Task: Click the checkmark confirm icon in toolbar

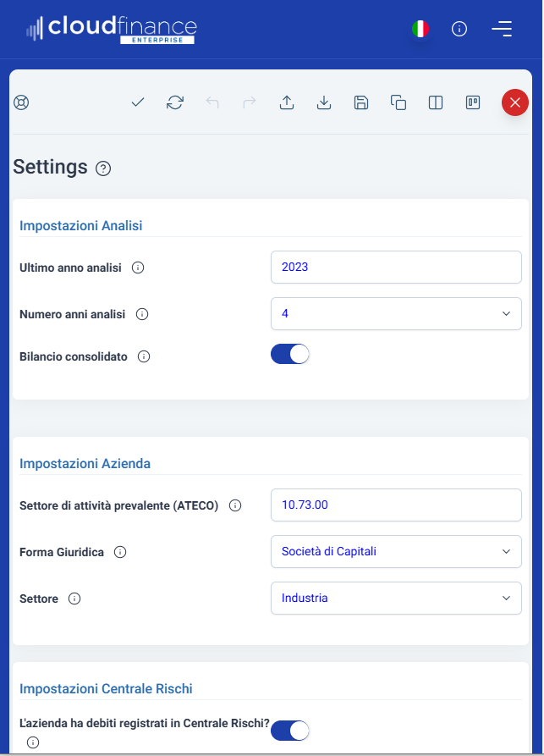Action: pyautogui.click(x=138, y=102)
